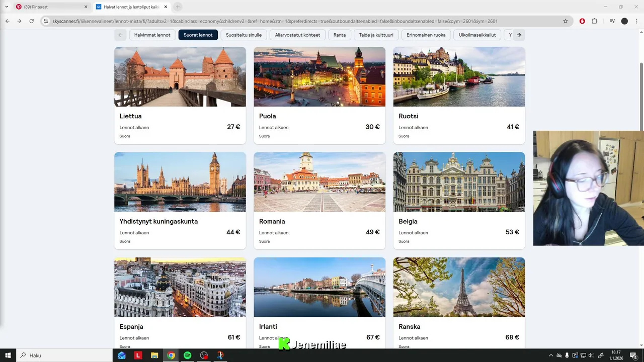Open the Yhdistynyt kuningaskunta Big Ben photo
Screen dimensions: 644x362
tap(180, 182)
